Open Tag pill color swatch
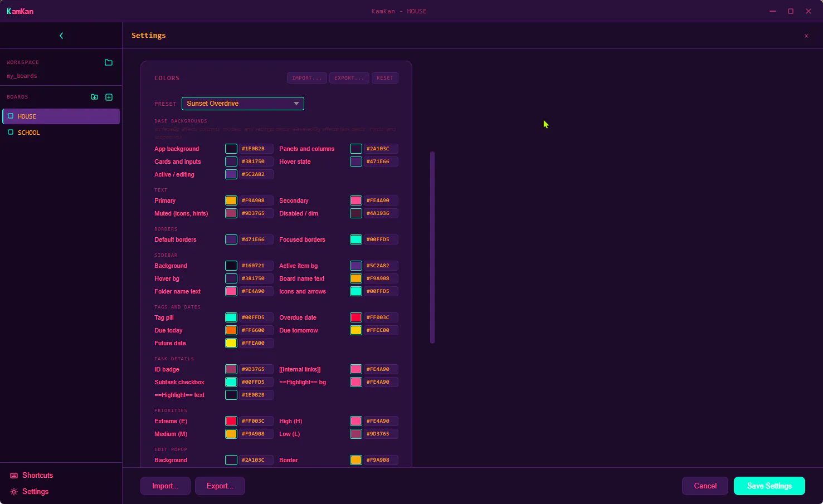This screenshot has height=504, width=823. [x=231, y=317]
